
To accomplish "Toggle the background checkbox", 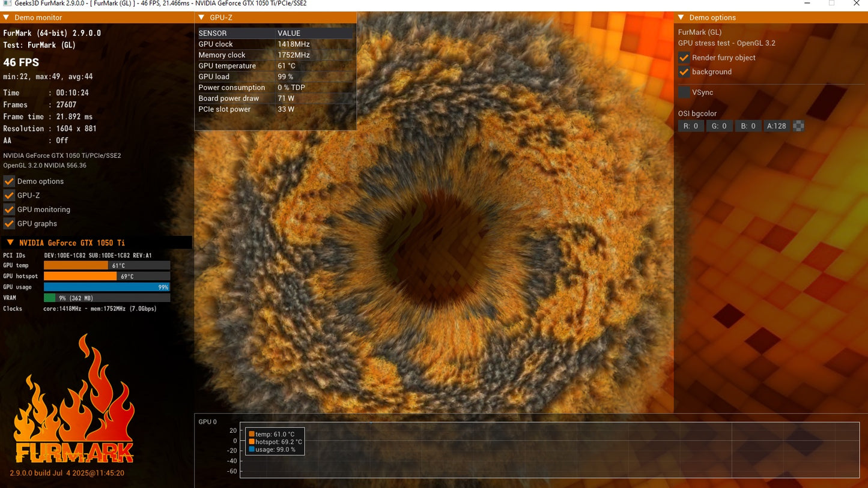I will click(684, 72).
